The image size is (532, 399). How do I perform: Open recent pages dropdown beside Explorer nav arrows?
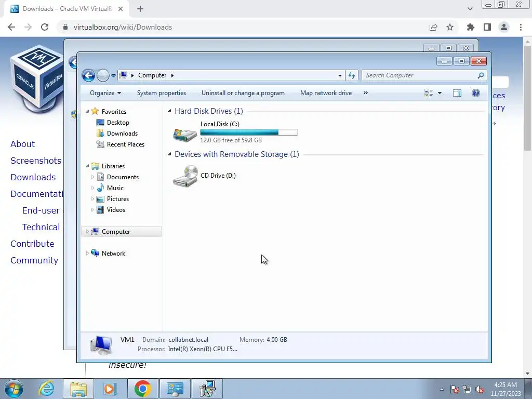coord(113,75)
